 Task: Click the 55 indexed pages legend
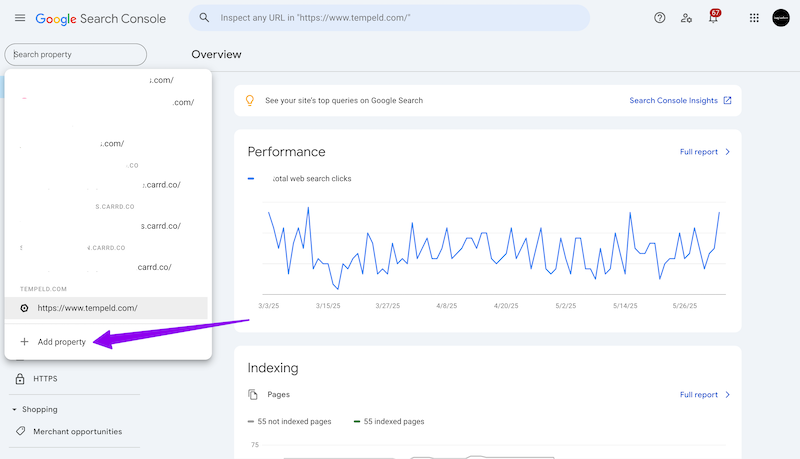pyautogui.click(x=389, y=421)
